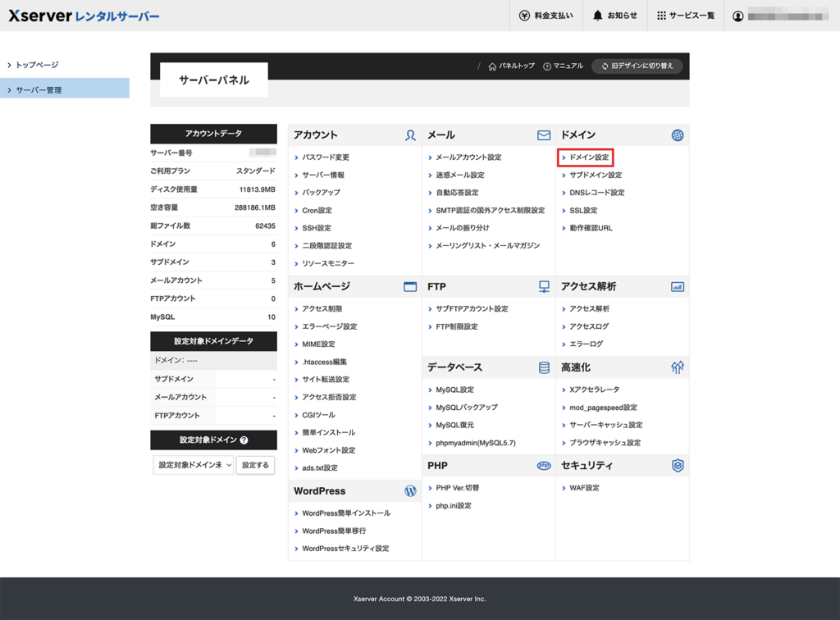The width and height of the screenshot is (840, 620).
Task: Open the サービス一覧 grid menu
Action: [686, 16]
